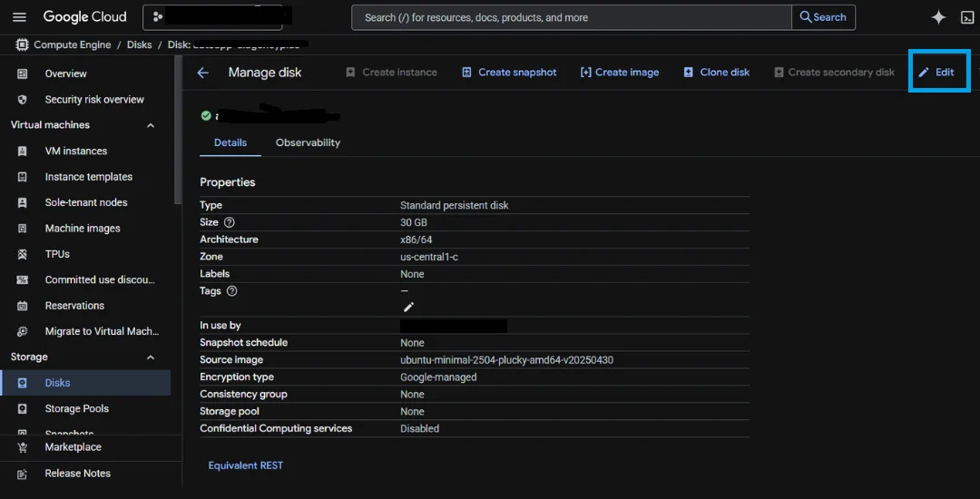Click the Marketplace cart icon

(23, 447)
